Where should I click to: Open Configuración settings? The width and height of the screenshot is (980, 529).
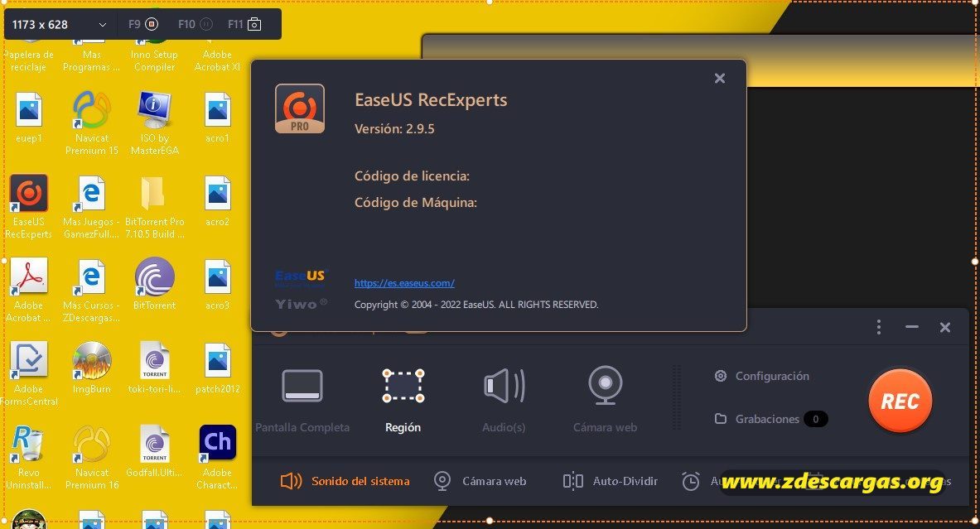(x=762, y=376)
